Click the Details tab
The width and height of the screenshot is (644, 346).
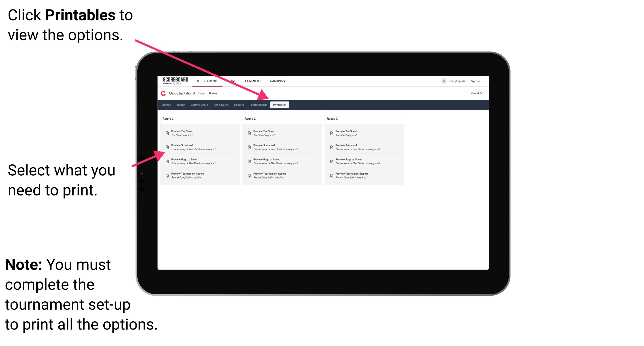tap(167, 105)
